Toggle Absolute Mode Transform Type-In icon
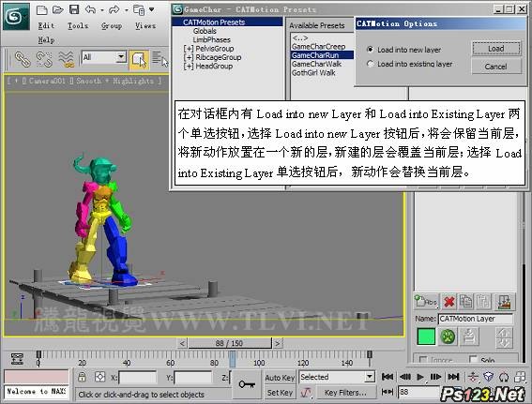This screenshot has width=532, height=404. [x=99, y=377]
